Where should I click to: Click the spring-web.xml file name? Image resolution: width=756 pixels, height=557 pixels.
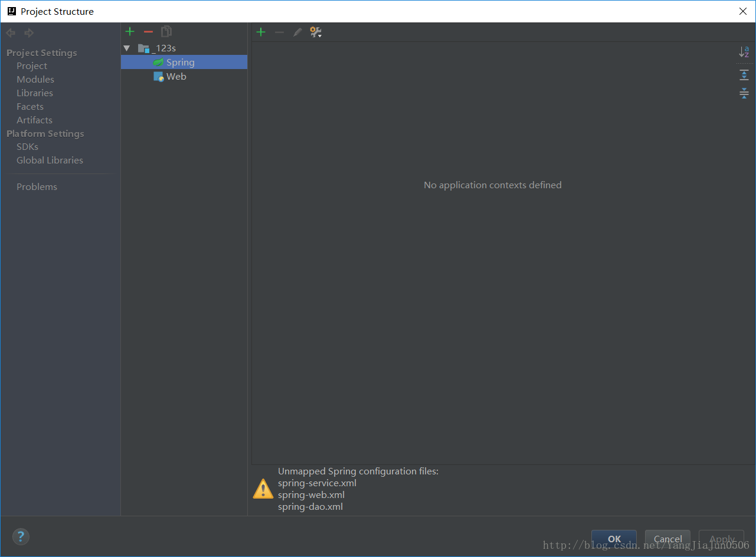[x=311, y=494]
